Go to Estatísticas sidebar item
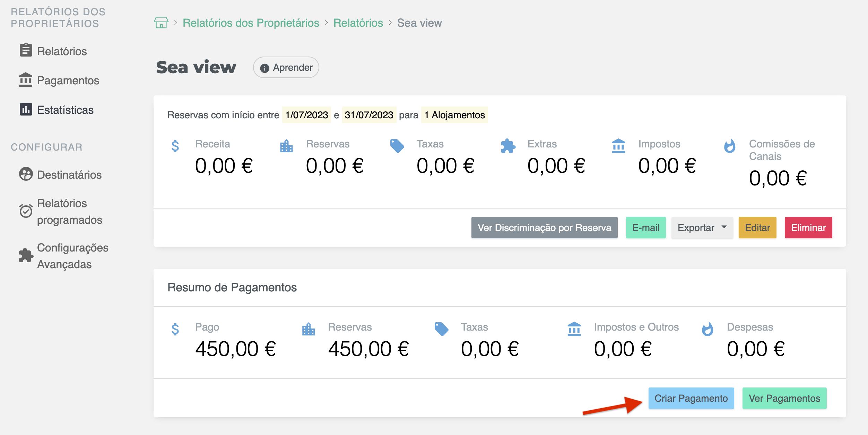Image resolution: width=868 pixels, height=435 pixels. point(65,110)
